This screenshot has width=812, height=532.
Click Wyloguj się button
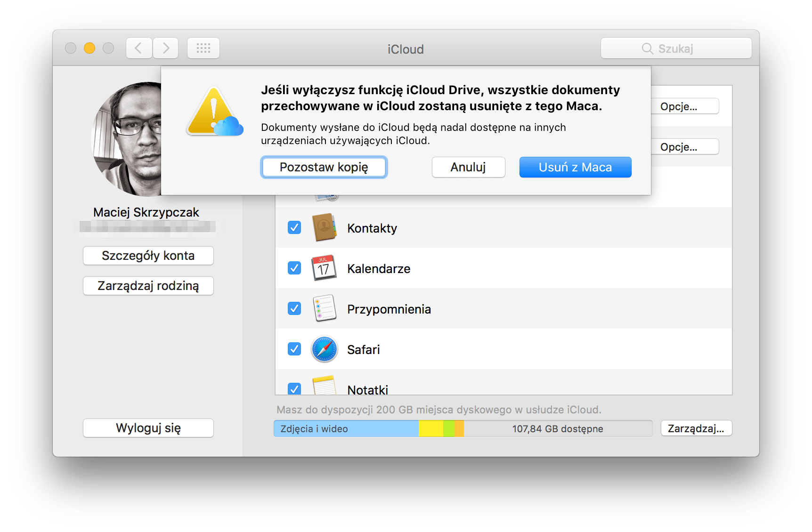[x=148, y=428]
